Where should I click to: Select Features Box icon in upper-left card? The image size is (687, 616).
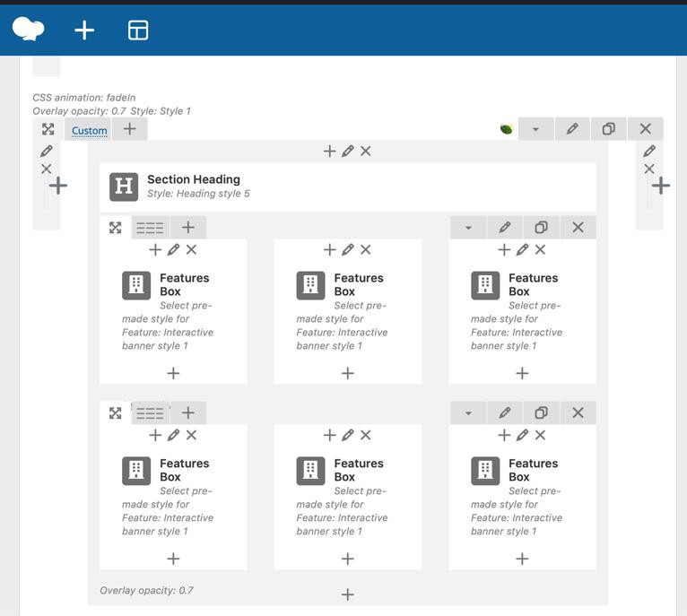coord(136,285)
